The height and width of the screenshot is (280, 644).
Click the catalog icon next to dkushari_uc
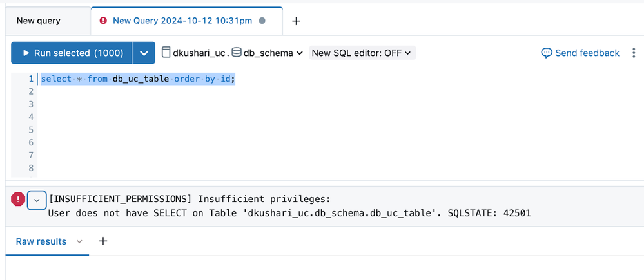tap(166, 53)
